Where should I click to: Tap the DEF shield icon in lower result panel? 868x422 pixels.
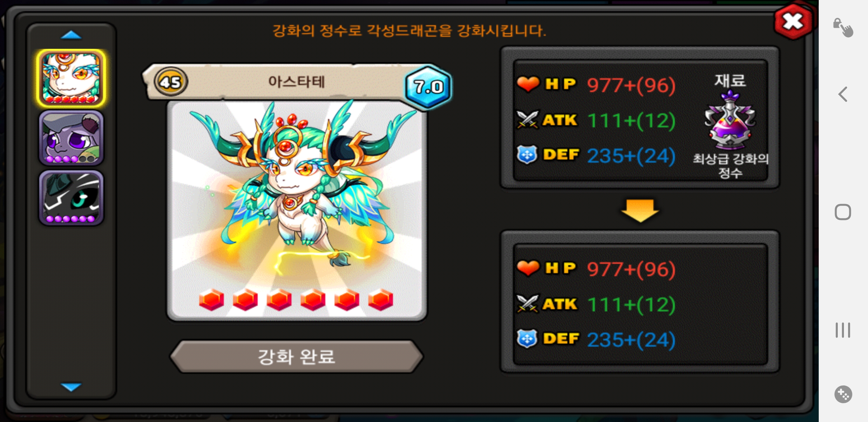click(x=527, y=338)
